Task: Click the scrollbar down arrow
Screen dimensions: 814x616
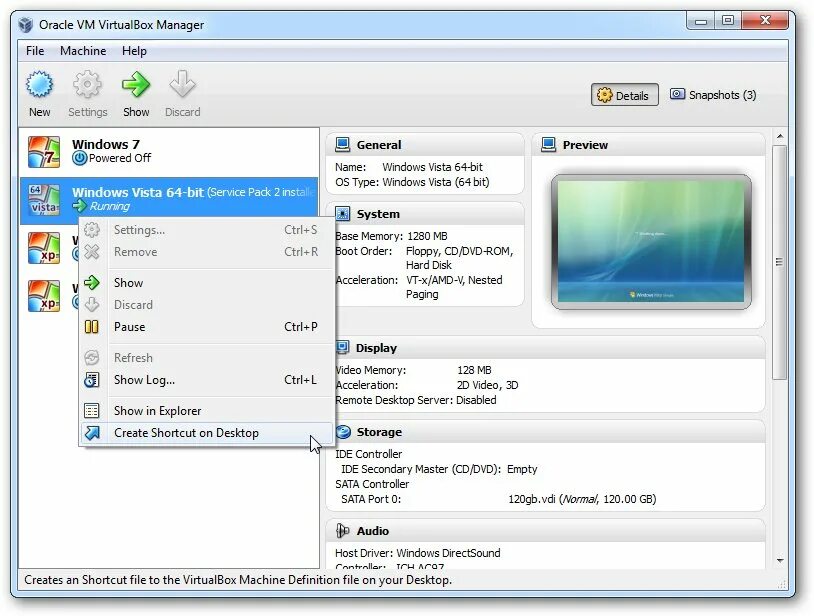Action: [780, 560]
